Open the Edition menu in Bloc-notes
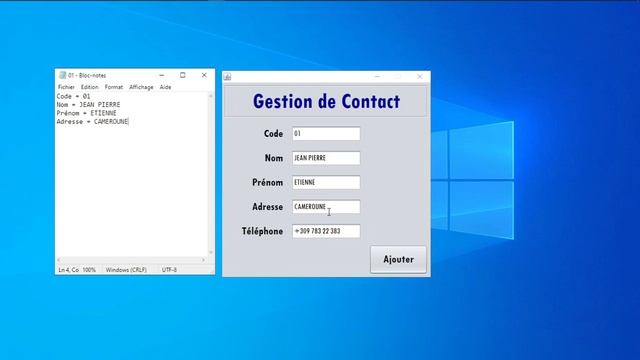The height and width of the screenshot is (360, 640). pyautogui.click(x=89, y=87)
